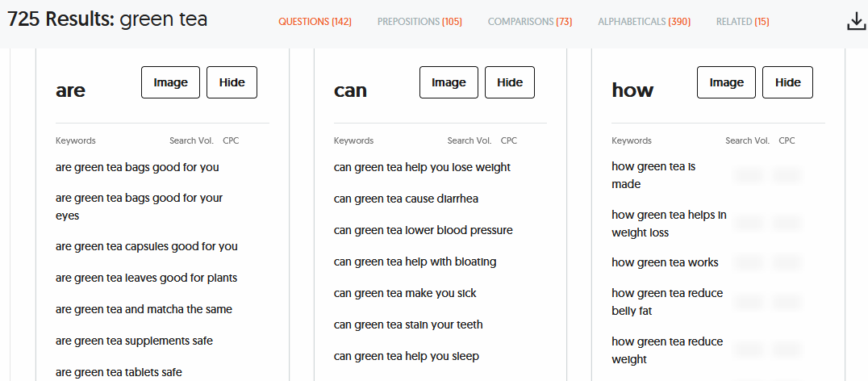This screenshot has width=868, height=381.
Task: Open 'can green tea help you lose weight'
Action: [422, 168]
